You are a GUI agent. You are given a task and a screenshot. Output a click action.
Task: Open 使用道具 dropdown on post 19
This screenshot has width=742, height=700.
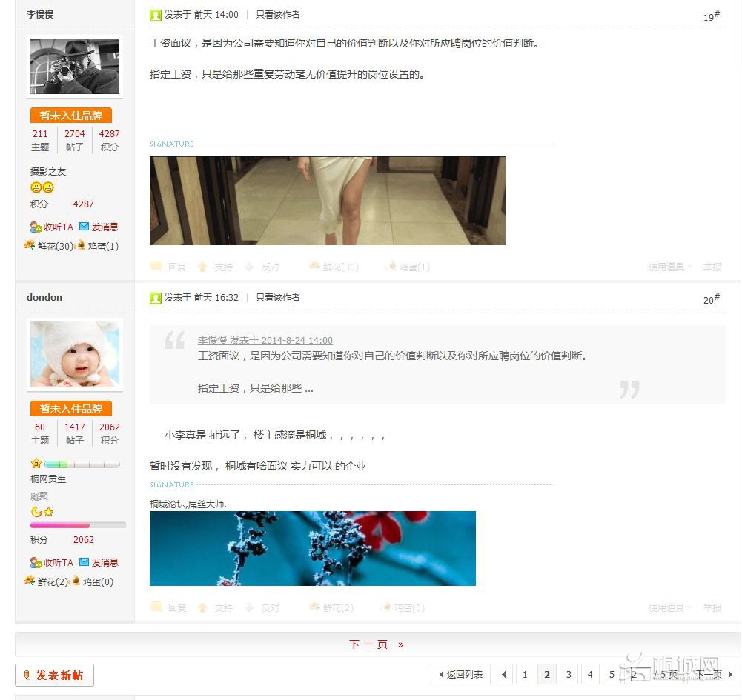(x=669, y=267)
